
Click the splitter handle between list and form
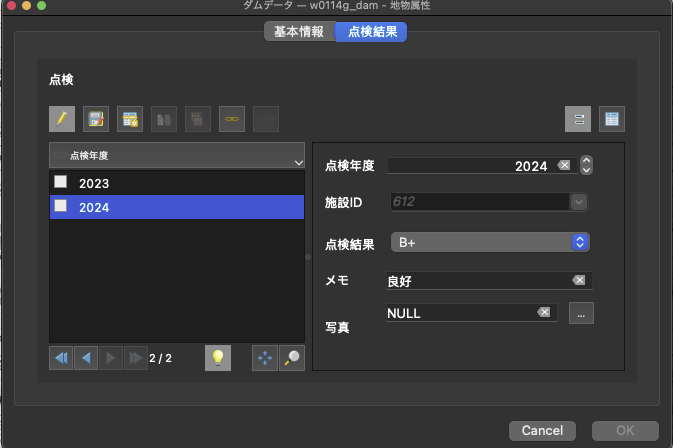[308, 257]
